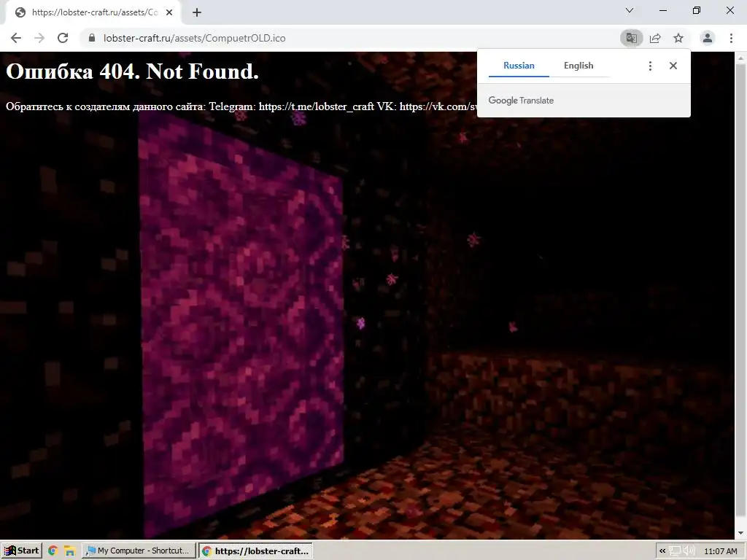Open translate options three-dot menu
The height and width of the screenshot is (560, 747).
point(650,66)
